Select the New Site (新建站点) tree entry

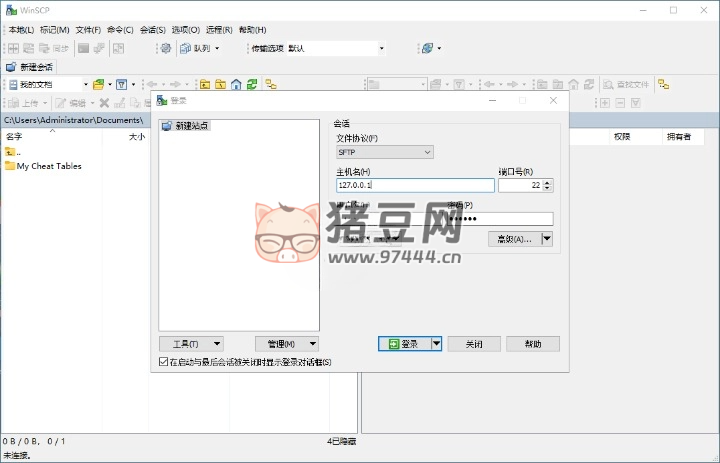pyautogui.click(x=192, y=126)
